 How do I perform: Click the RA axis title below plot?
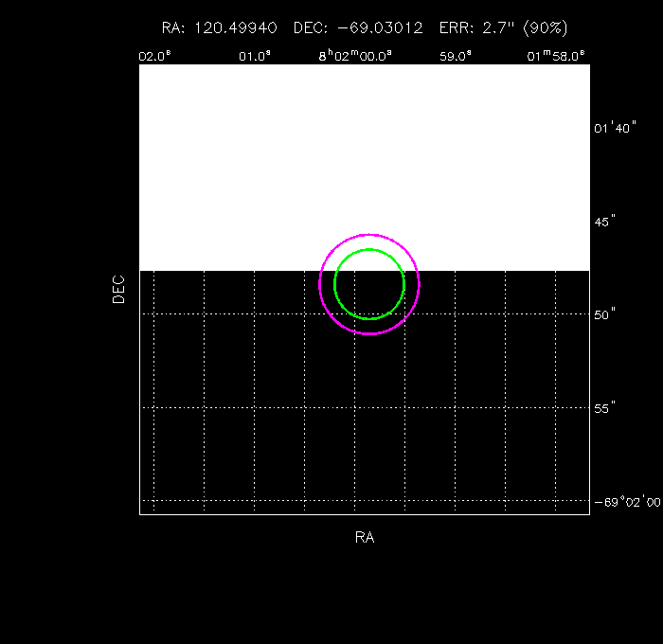[x=365, y=537]
